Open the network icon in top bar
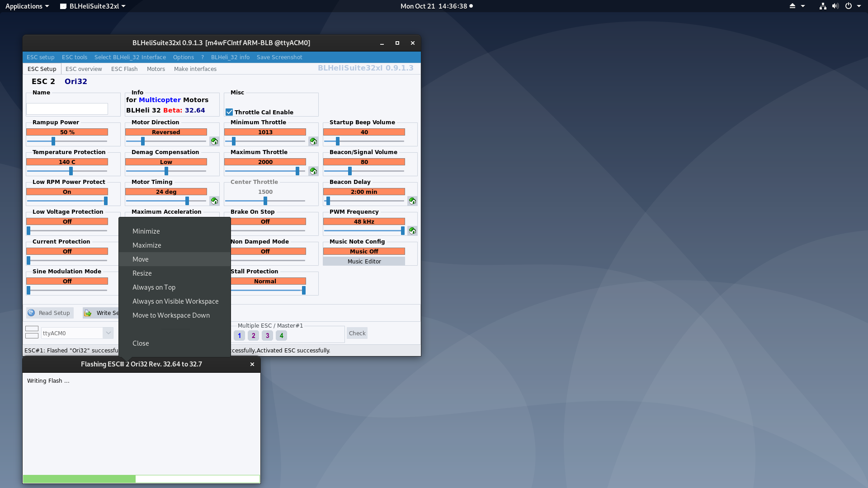This screenshot has width=868, height=488. (823, 6)
